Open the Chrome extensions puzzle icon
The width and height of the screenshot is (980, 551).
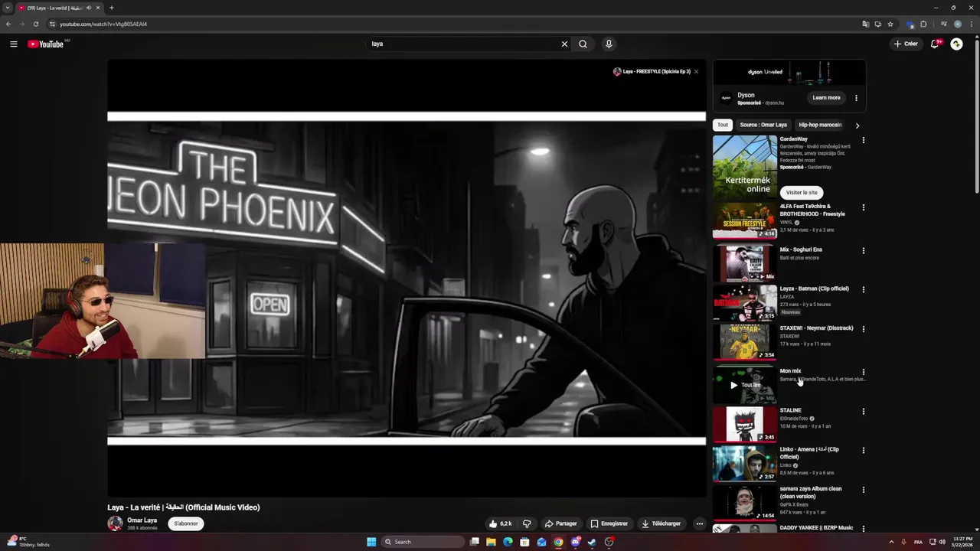(x=923, y=24)
